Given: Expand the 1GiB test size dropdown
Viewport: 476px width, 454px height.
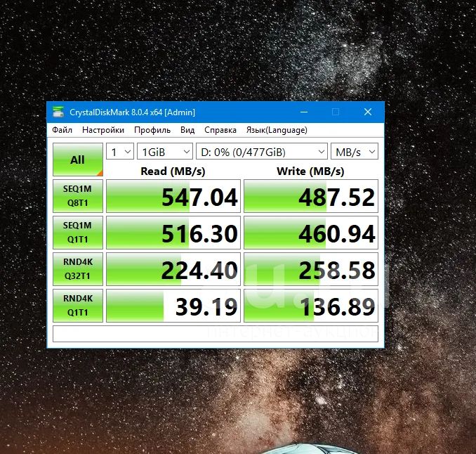Looking at the screenshot, I should (165, 151).
